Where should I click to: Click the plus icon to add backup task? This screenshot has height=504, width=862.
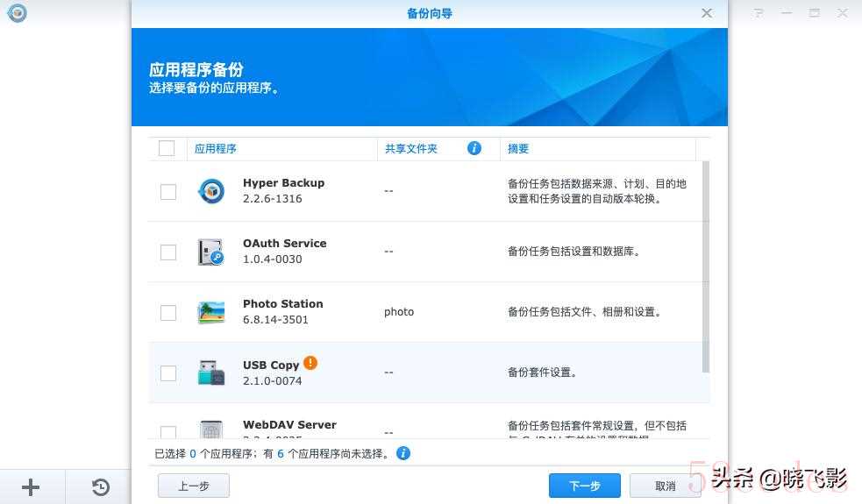[x=31, y=487]
